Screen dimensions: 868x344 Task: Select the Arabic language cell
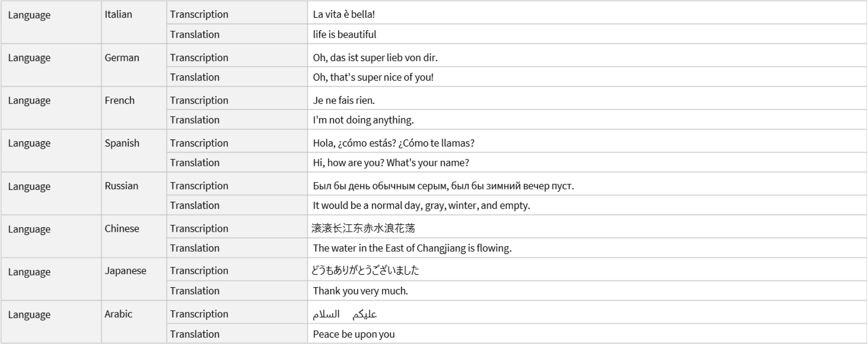pos(118,314)
